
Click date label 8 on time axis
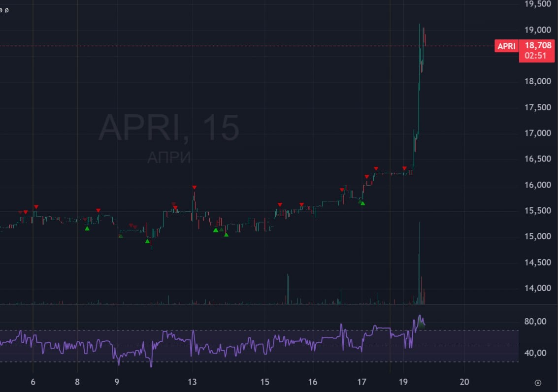point(77,382)
